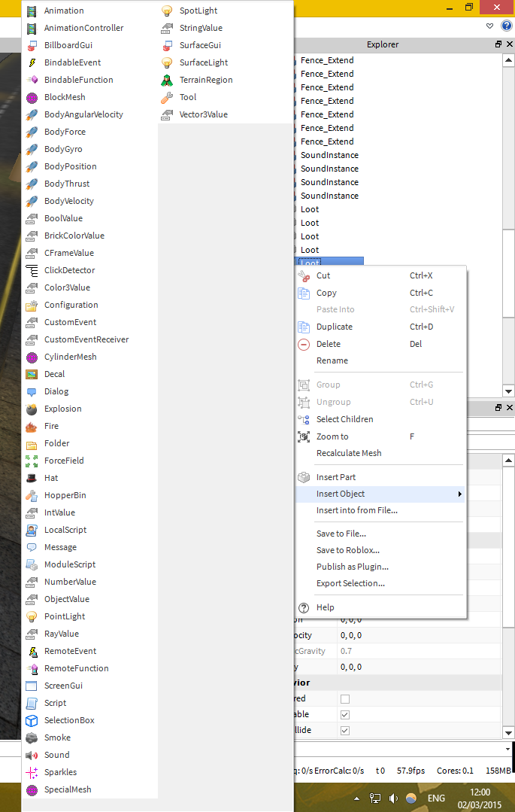Viewport: 515px width, 812px height.
Task: Click the Explosion bomb icon
Action: [32, 409]
